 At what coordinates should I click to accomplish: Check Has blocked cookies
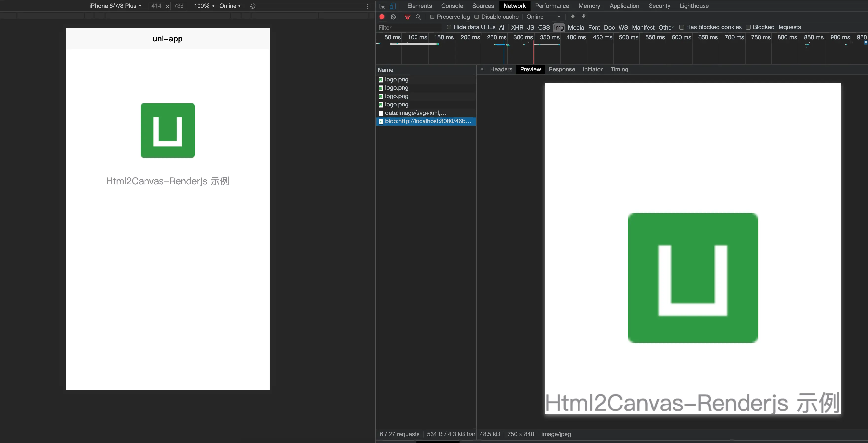(681, 27)
